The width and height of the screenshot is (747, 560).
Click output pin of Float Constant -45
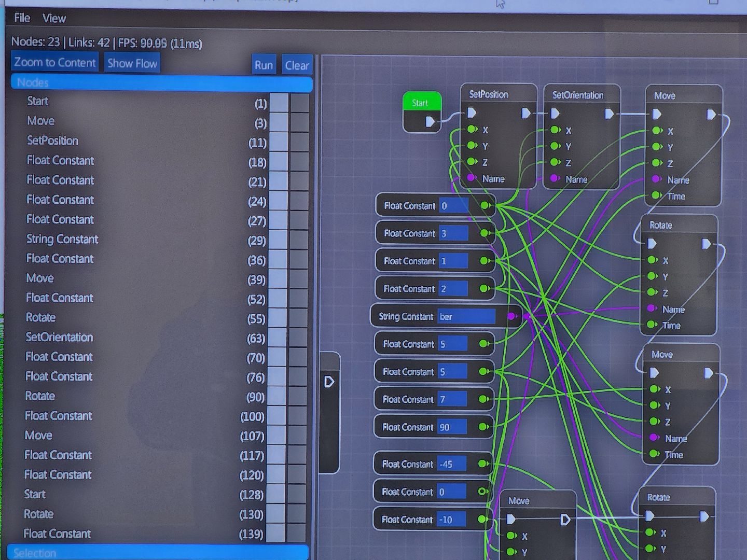click(x=482, y=464)
